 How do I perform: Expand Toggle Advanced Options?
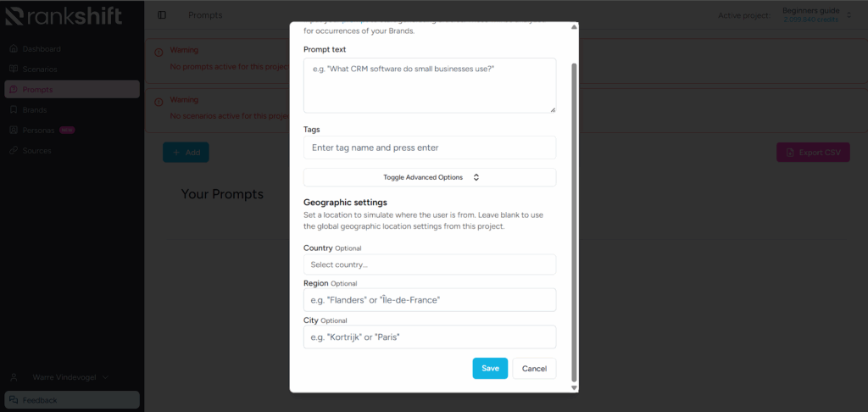[430, 177]
